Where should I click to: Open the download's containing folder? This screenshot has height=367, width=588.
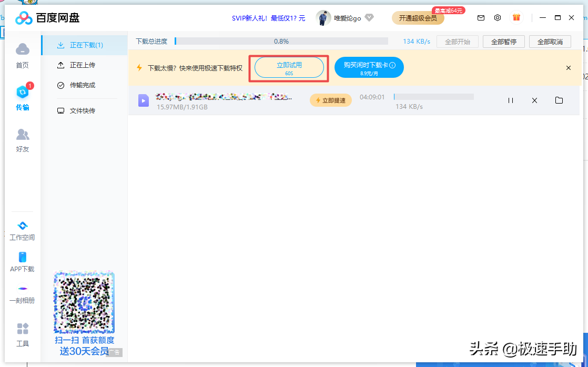coord(559,100)
